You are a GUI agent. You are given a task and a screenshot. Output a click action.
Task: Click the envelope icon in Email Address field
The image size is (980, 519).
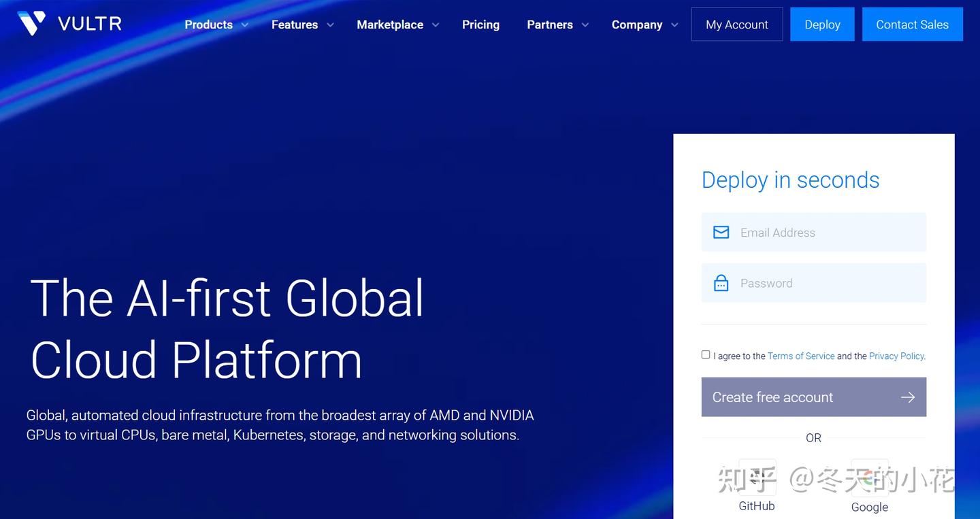click(721, 233)
